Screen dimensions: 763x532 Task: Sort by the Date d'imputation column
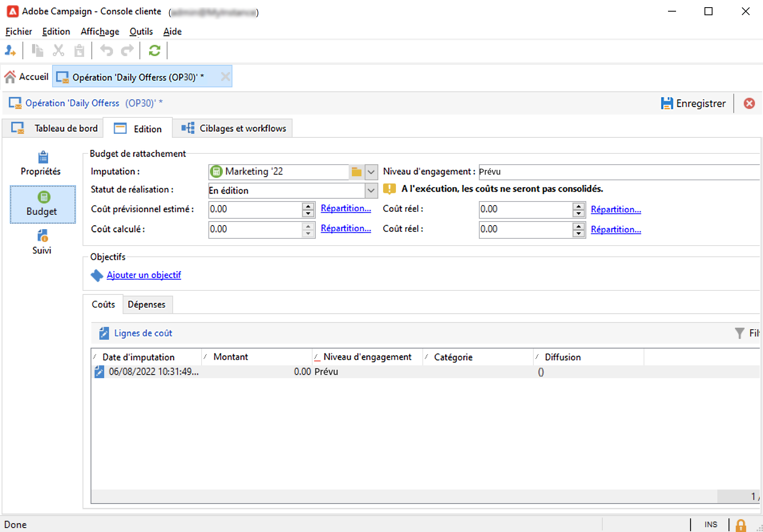[146, 357]
